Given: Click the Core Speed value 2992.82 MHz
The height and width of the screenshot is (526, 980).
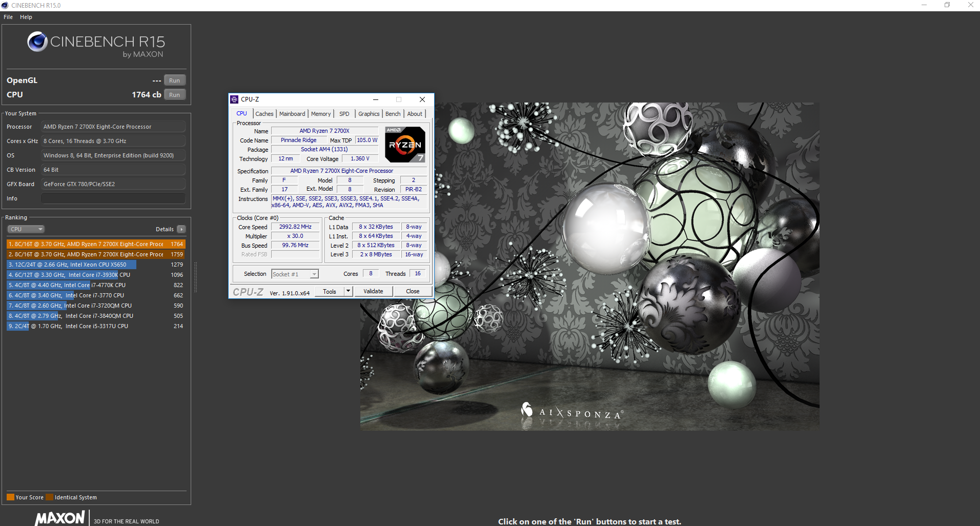Looking at the screenshot, I should (295, 227).
